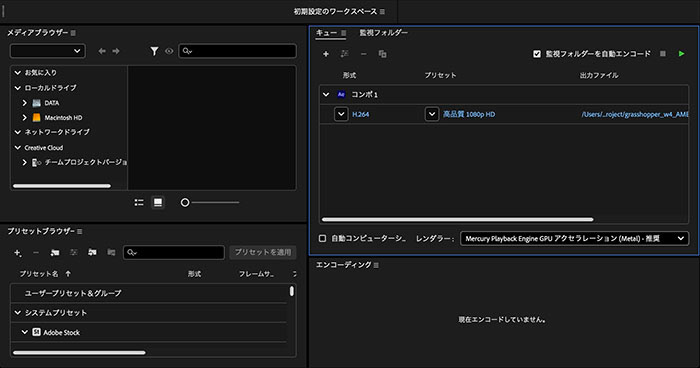Open the H.264 format link
The width and height of the screenshot is (700, 368).
point(361,114)
